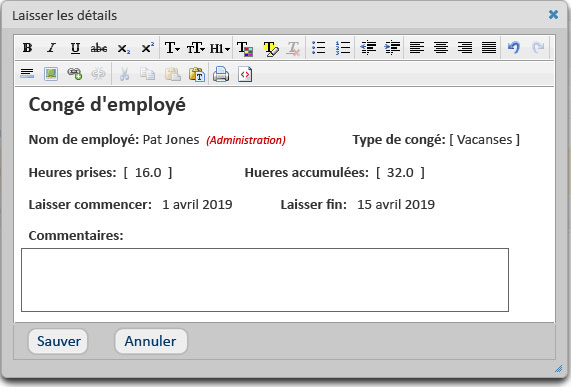Screen dimensions: 572x390
Task: Click the Commentaires: label
Action: click(76, 236)
